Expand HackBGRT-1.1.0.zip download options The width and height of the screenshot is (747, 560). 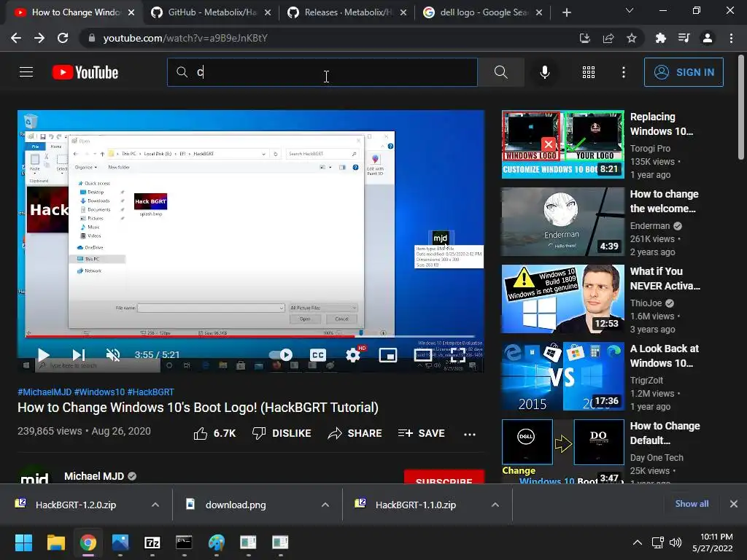click(495, 505)
